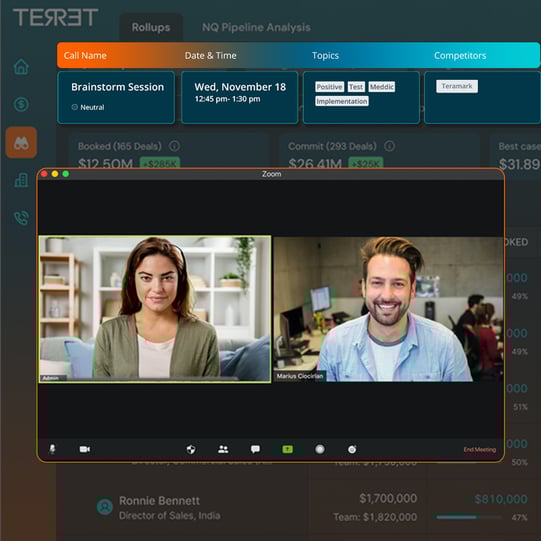Open the dollar sign sidebar icon
The height and width of the screenshot is (541, 541).
[x=21, y=104]
